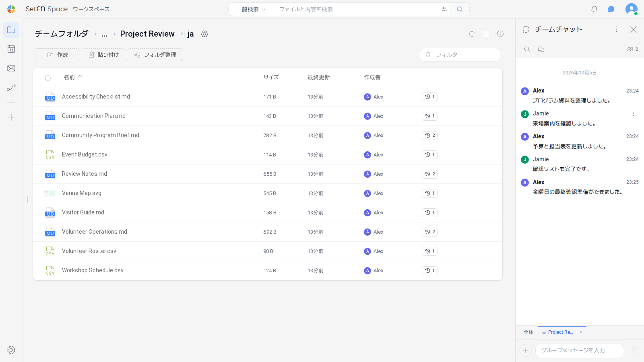Click the フィルター filter input field
Image resolution: width=644 pixels, height=362 pixels.
click(460, 55)
